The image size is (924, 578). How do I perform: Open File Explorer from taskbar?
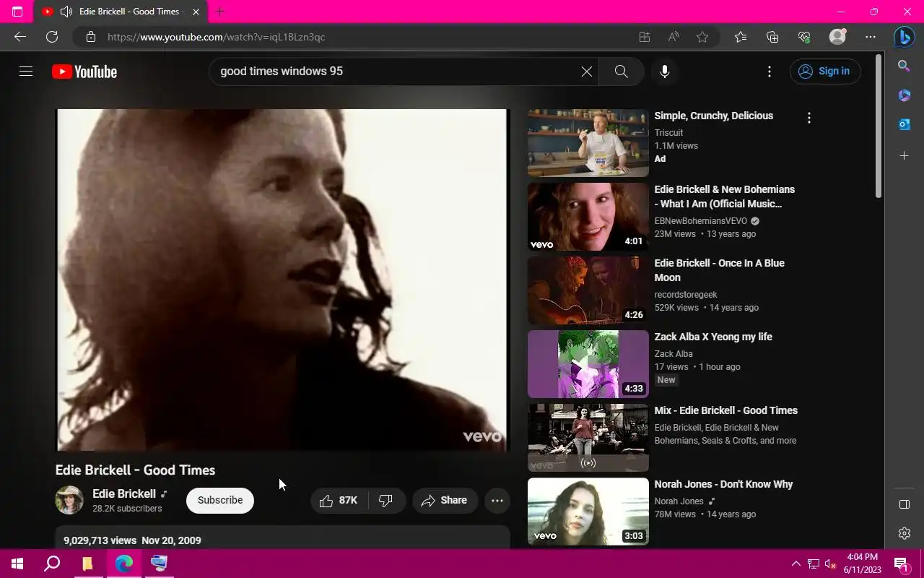(x=87, y=564)
